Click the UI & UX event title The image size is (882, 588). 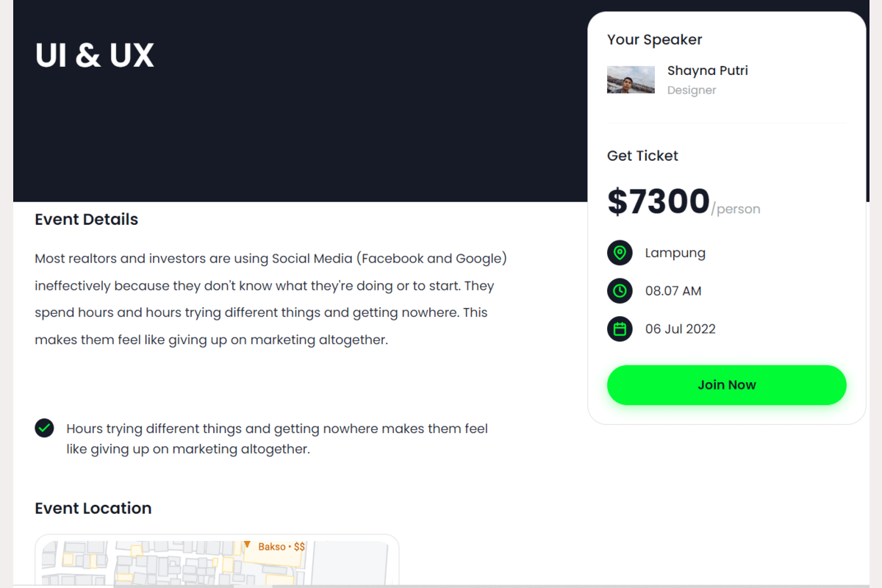pyautogui.click(x=95, y=56)
